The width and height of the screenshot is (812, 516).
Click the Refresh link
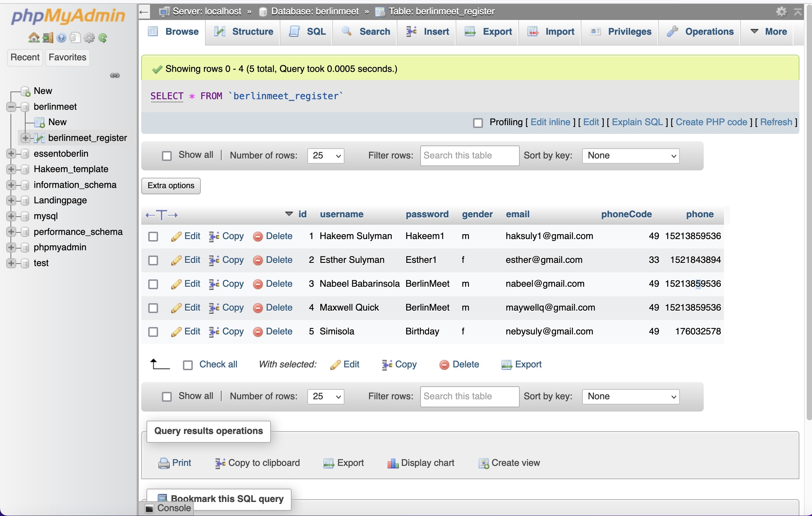776,122
